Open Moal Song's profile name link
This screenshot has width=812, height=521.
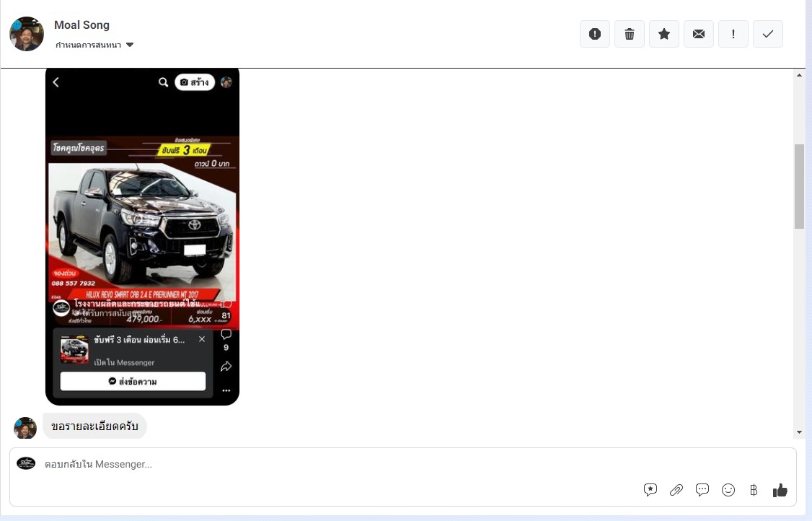pos(81,25)
